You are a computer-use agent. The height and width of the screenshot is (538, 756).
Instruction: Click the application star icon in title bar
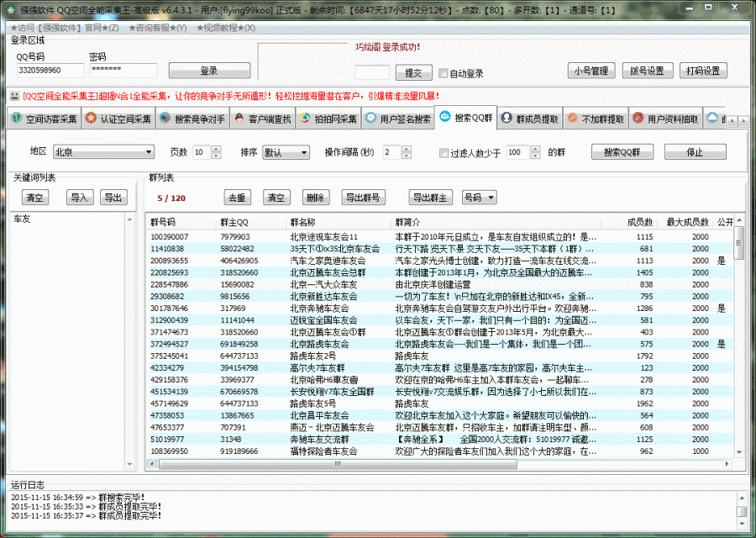(11, 9)
